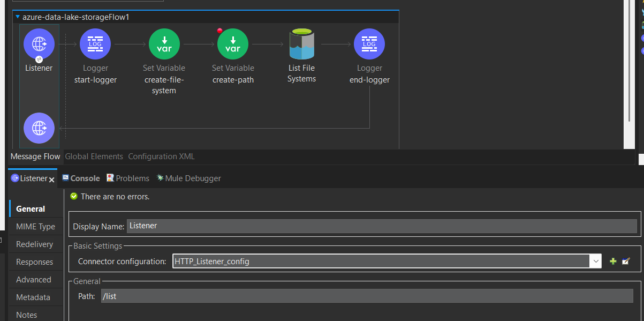The width and height of the screenshot is (644, 321).
Task: View the Problems panel
Action: tap(131, 178)
